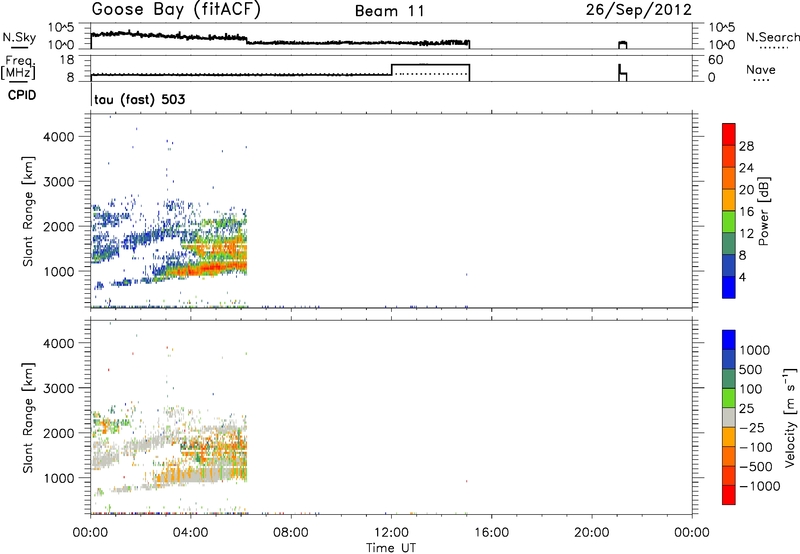The width and height of the screenshot is (800, 554).
Task: Click the '20:00' time tick label
Action: 591,533
